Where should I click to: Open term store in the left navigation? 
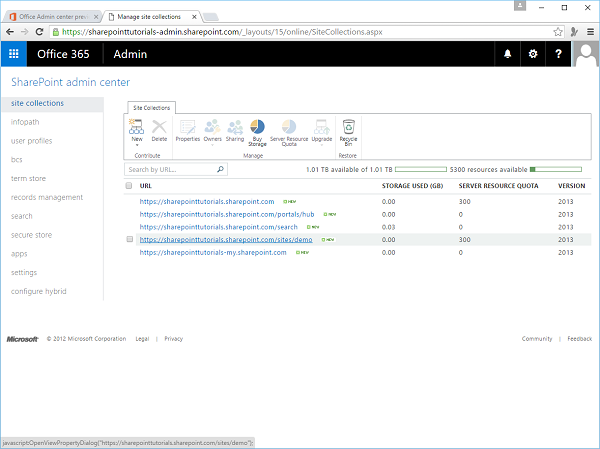(x=27, y=178)
